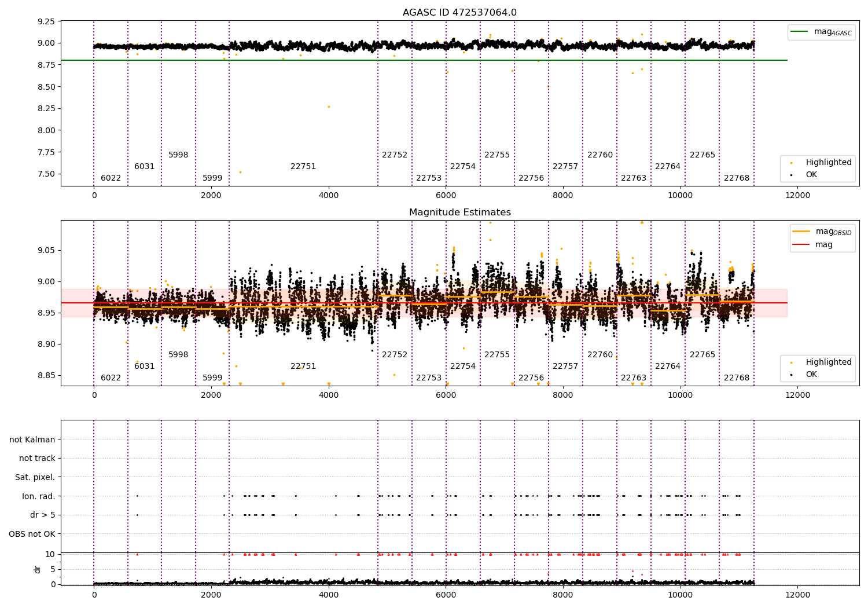This screenshot has height=608, width=868.
Task: Select the "OK" legend entry in top plot
Action: 804,174
